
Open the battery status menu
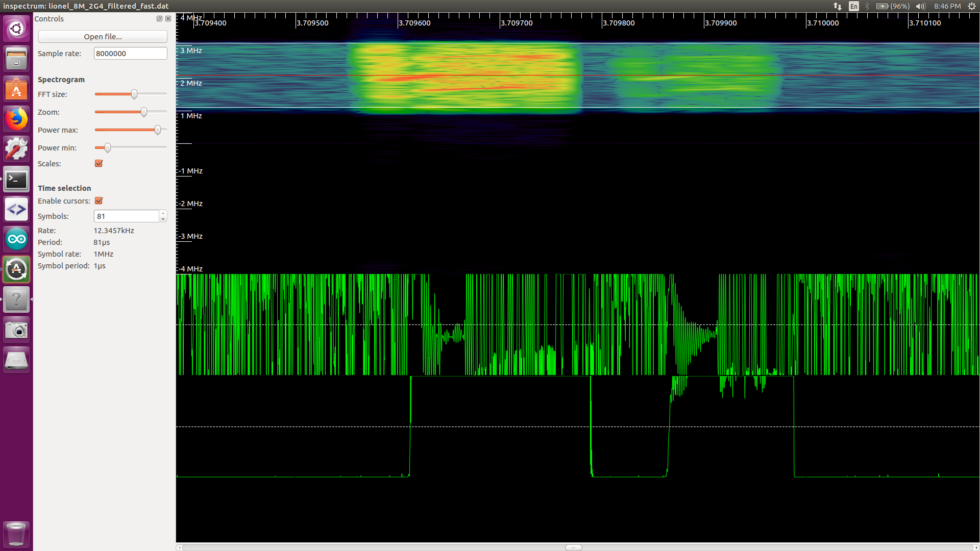click(892, 6)
